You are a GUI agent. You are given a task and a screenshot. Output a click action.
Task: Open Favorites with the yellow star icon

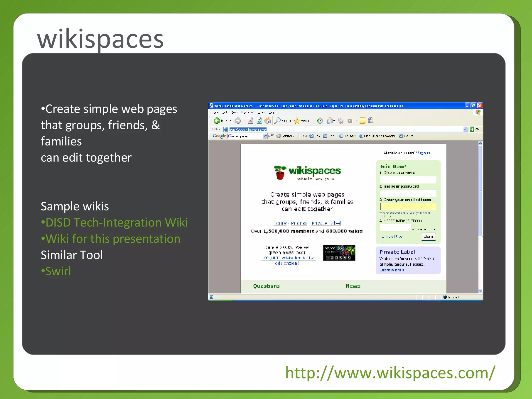(x=297, y=121)
